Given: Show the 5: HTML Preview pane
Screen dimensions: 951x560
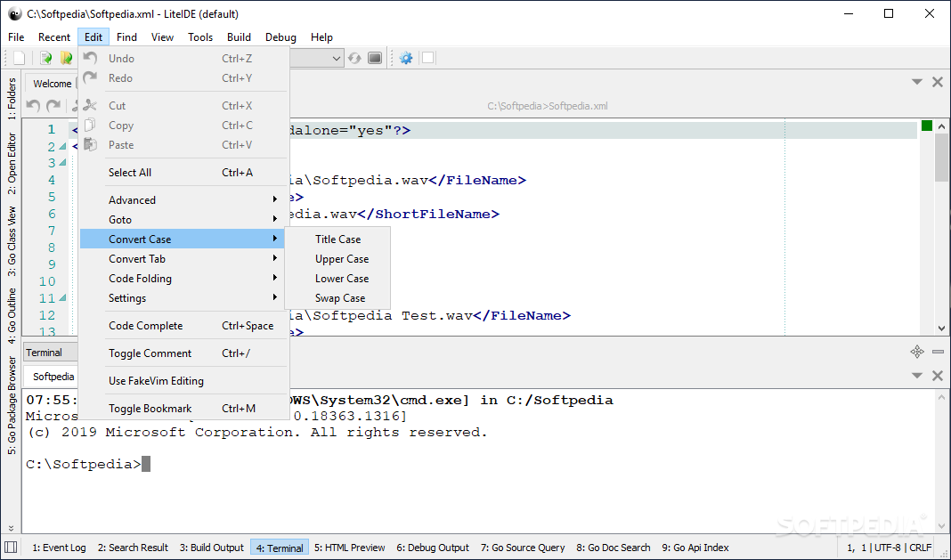Looking at the screenshot, I should (x=350, y=548).
